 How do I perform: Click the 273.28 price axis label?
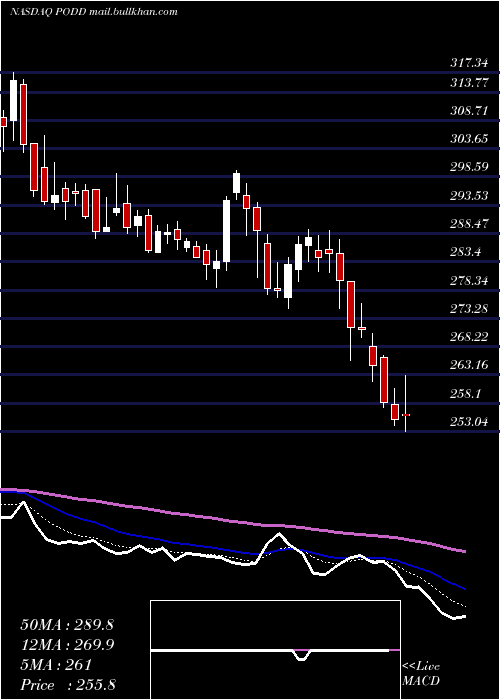469,308
